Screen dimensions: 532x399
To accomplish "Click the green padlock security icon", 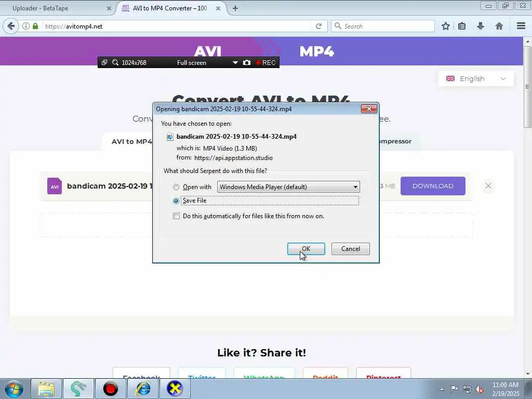I will tap(35, 26).
